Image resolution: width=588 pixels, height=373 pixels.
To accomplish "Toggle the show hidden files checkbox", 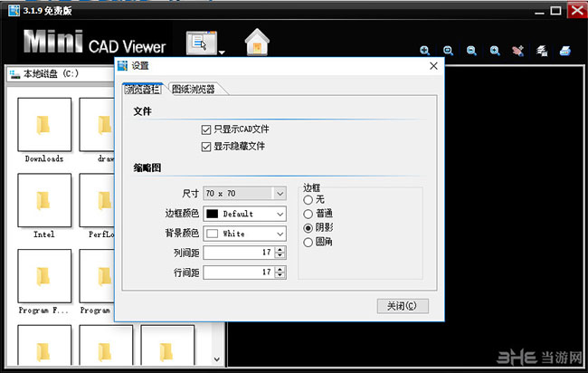I will coord(206,147).
